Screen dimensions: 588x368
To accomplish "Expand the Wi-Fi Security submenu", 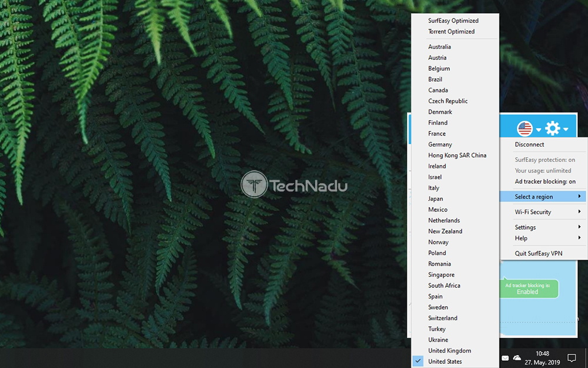I will [544, 212].
